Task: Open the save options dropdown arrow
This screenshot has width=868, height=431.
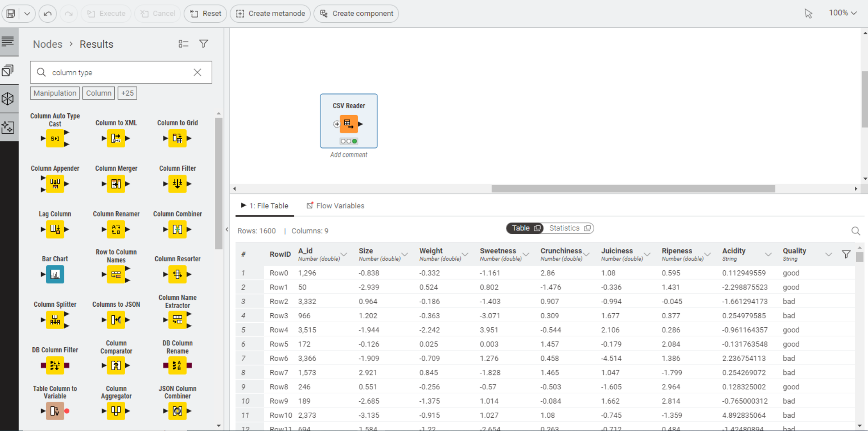Action: coord(27,14)
